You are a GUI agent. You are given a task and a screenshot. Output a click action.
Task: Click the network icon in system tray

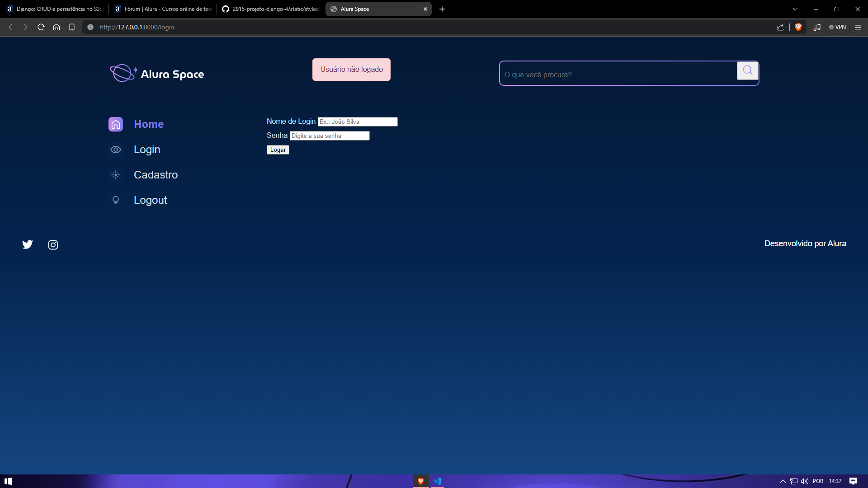pyautogui.click(x=794, y=481)
